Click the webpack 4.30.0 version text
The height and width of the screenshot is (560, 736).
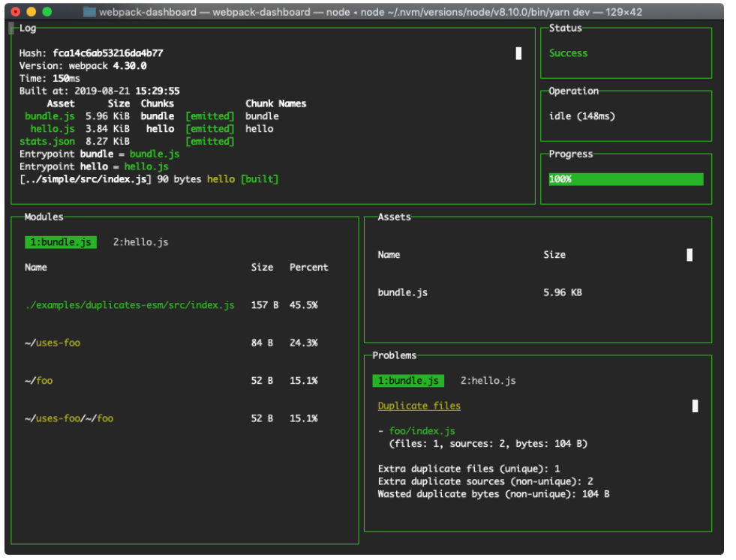pyautogui.click(x=109, y=66)
